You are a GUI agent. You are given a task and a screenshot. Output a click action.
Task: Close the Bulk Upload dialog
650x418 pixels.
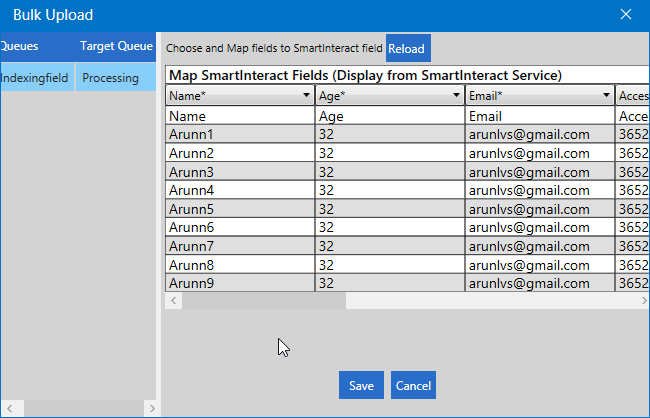(x=626, y=15)
